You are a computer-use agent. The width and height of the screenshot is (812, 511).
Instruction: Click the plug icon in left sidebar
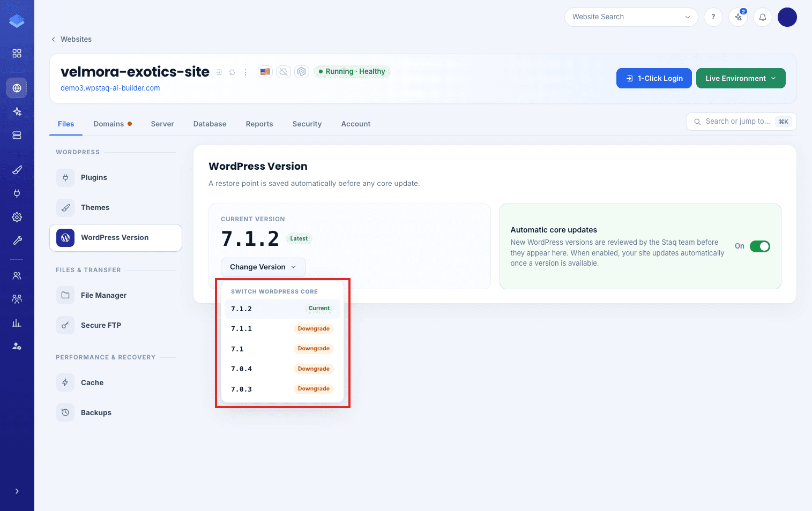click(x=17, y=193)
